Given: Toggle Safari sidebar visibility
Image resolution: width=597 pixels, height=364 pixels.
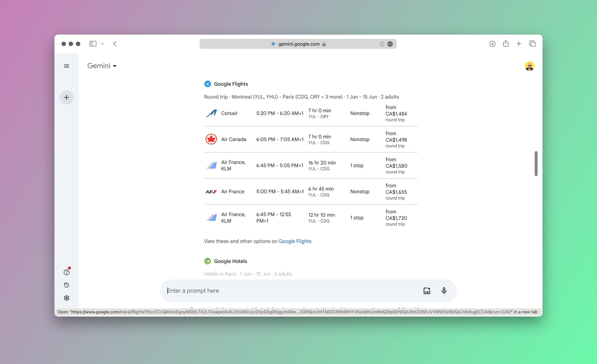Looking at the screenshot, I should (x=93, y=44).
